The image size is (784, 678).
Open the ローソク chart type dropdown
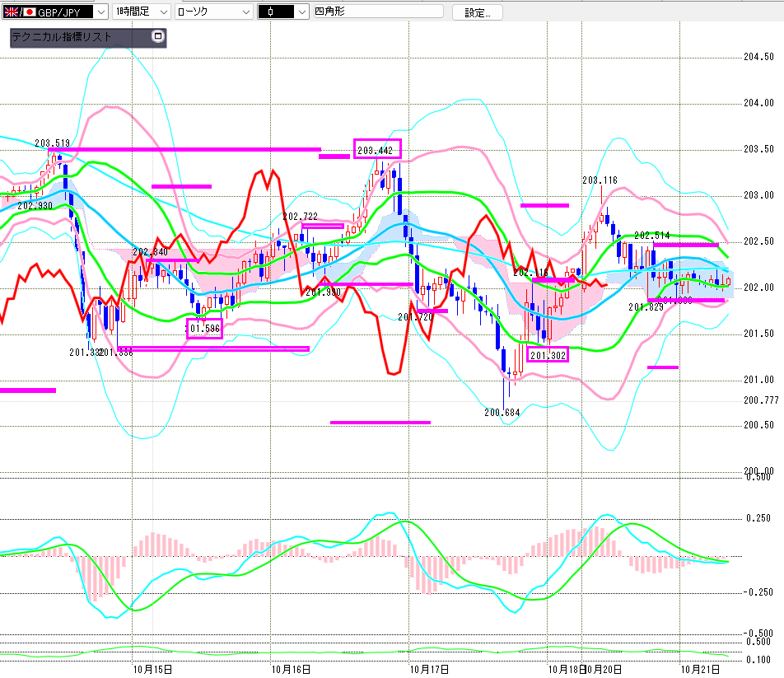click(245, 12)
